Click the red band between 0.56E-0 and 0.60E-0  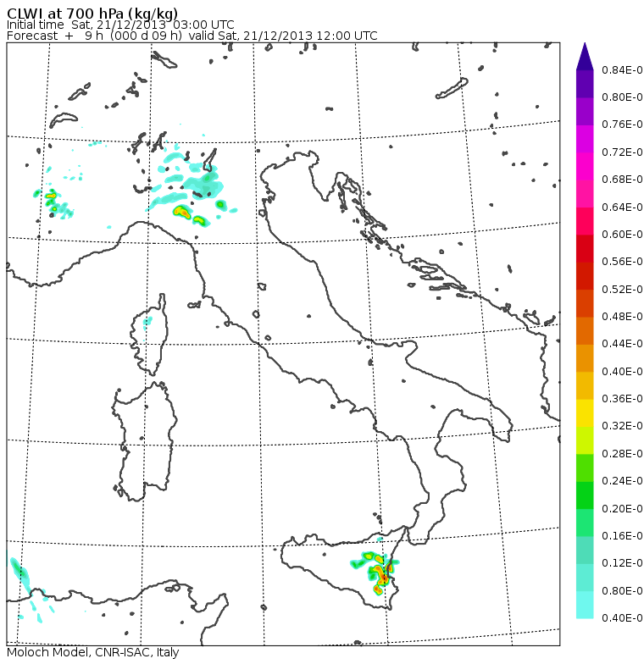click(x=585, y=249)
